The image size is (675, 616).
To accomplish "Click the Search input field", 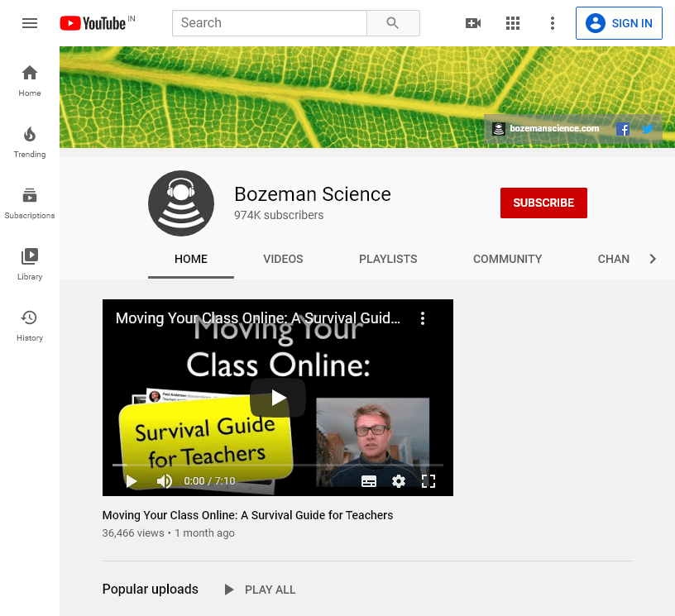I will point(270,23).
